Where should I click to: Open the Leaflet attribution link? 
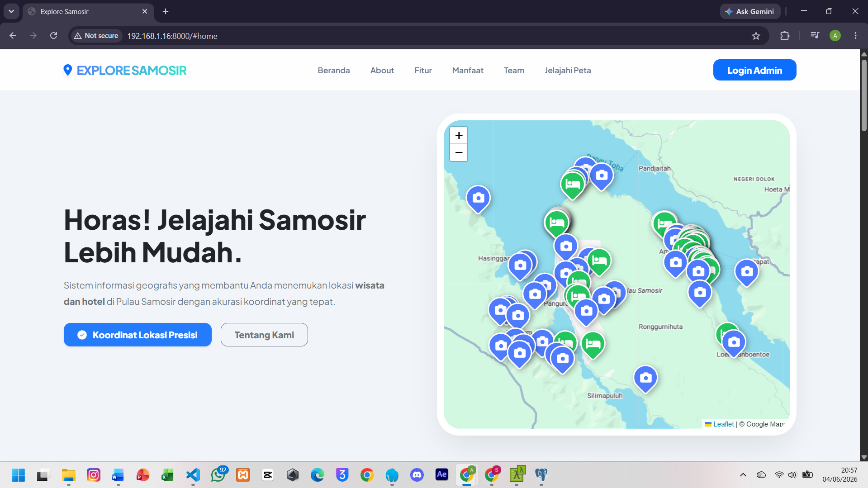click(x=723, y=424)
